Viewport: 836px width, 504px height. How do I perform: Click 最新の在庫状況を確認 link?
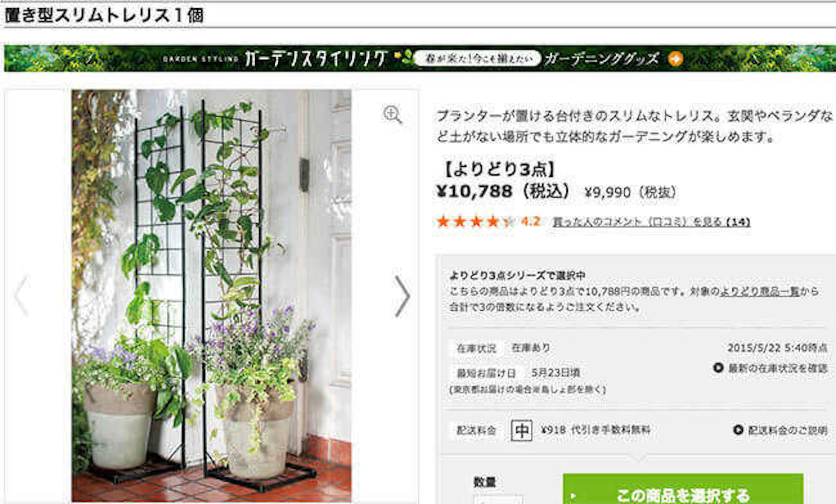coord(778,368)
